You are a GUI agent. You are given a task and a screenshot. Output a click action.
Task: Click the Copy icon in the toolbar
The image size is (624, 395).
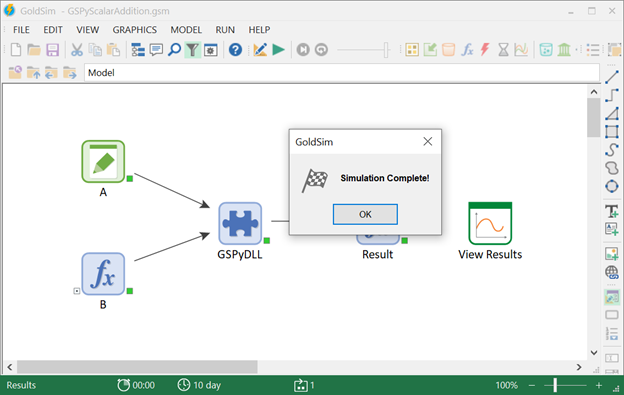point(95,50)
